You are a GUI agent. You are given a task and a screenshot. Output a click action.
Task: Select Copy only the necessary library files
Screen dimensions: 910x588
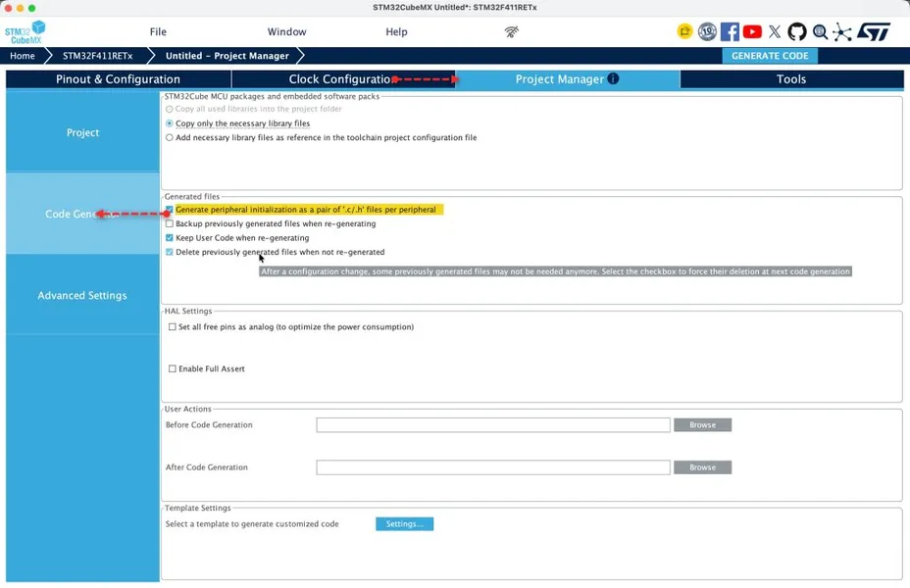169,123
